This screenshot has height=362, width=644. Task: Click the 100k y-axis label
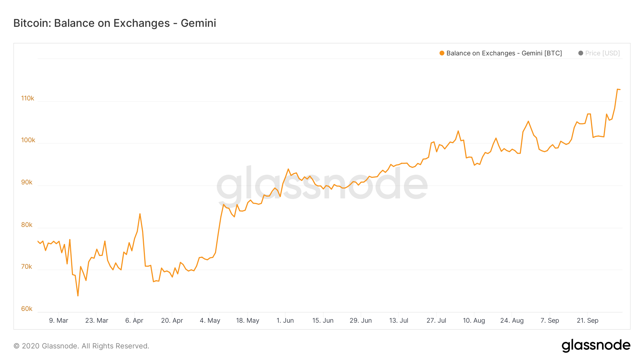28,140
